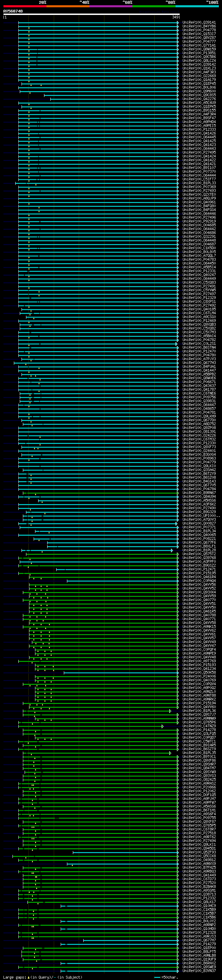The height and width of the screenshot is (980, 222).
Task: Click the cyan ~100% identity color segment
Action: 197,6
